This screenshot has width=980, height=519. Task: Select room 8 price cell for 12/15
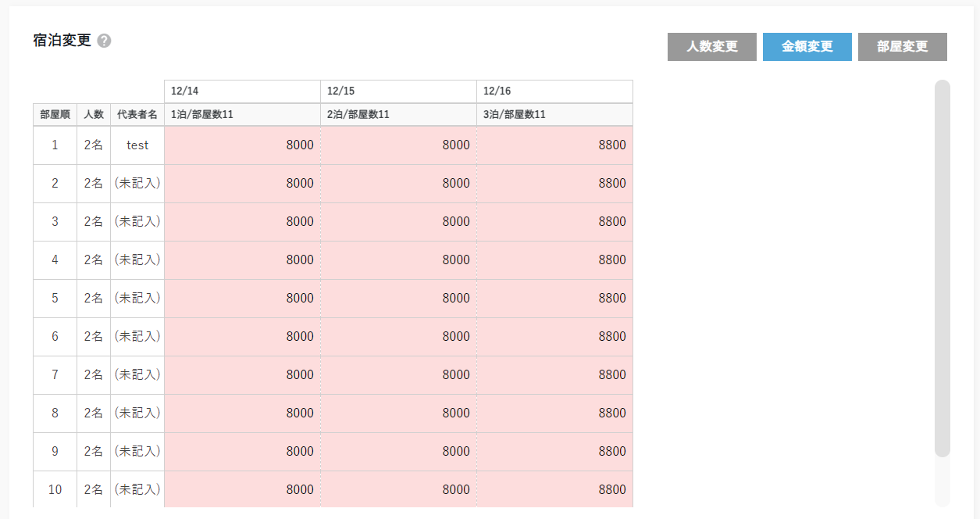pos(398,413)
